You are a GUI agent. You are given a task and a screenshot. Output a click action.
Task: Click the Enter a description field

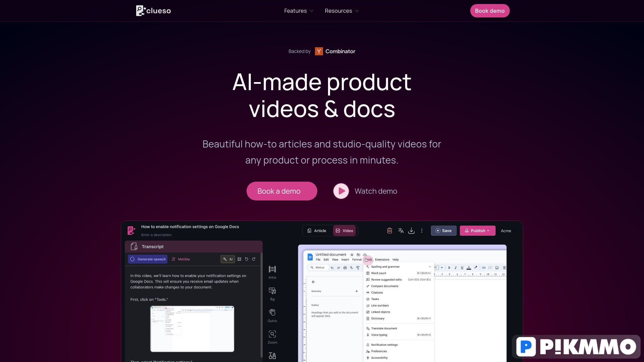(x=156, y=235)
